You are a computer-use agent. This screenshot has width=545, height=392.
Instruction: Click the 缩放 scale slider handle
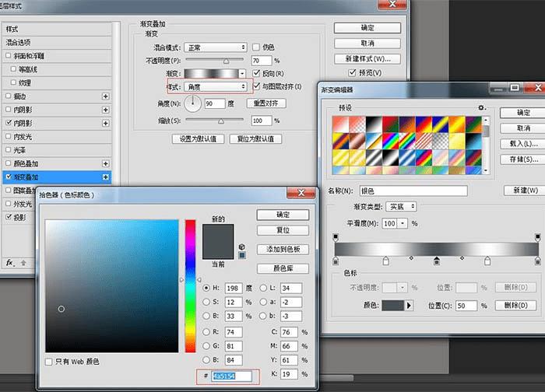[220, 121]
